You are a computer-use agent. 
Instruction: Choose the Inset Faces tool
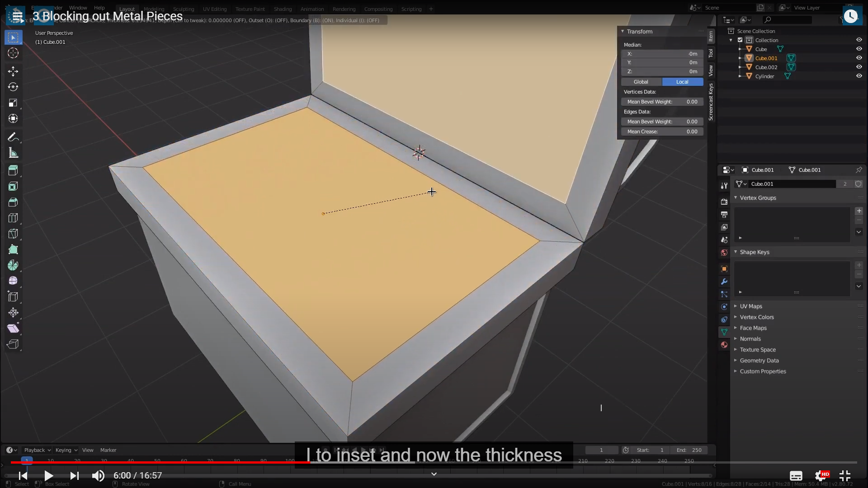click(13, 186)
